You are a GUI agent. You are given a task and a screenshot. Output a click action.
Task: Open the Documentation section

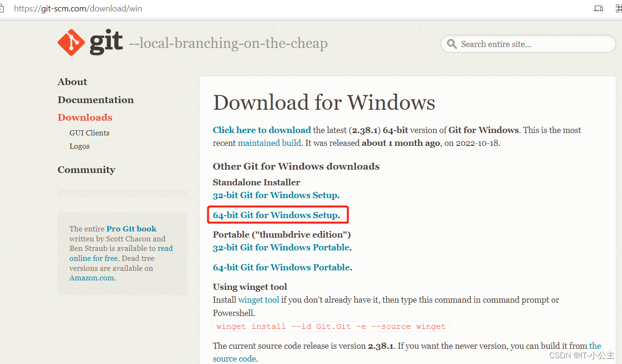pos(96,100)
